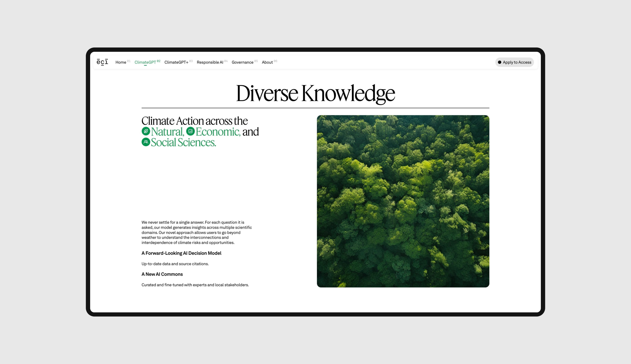Click the leaf icon beside Natural
The height and width of the screenshot is (364, 631).
click(x=146, y=131)
